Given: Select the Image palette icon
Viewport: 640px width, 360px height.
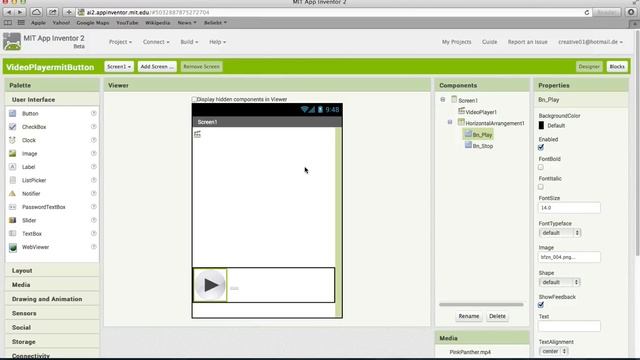Looking at the screenshot, I should point(13,153).
